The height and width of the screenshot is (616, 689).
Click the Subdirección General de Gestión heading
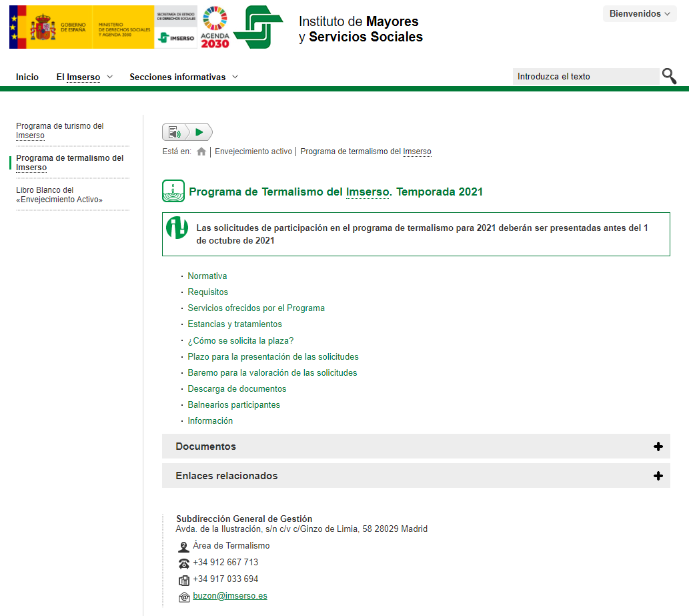[x=244, y=519]
